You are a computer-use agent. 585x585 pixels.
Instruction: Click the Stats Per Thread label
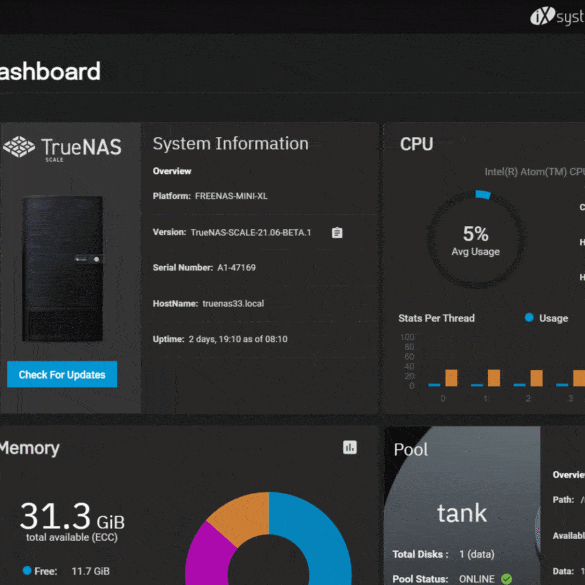pos(437,318)
